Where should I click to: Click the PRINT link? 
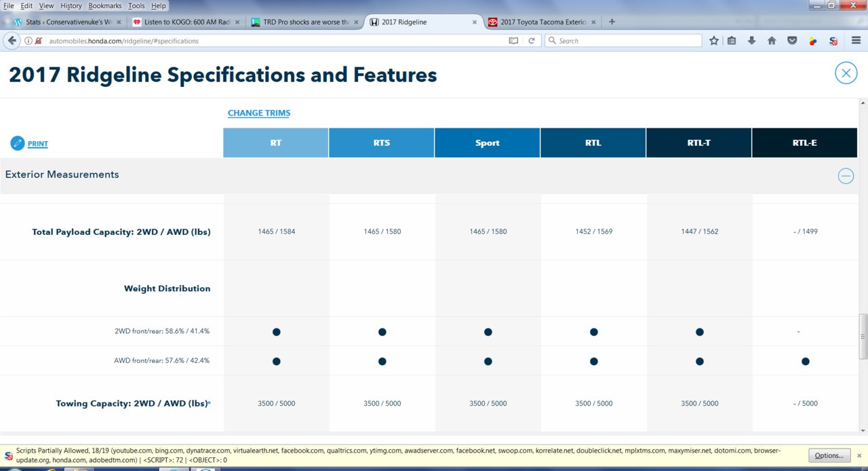pyautogui.click(x=38, y=144)
